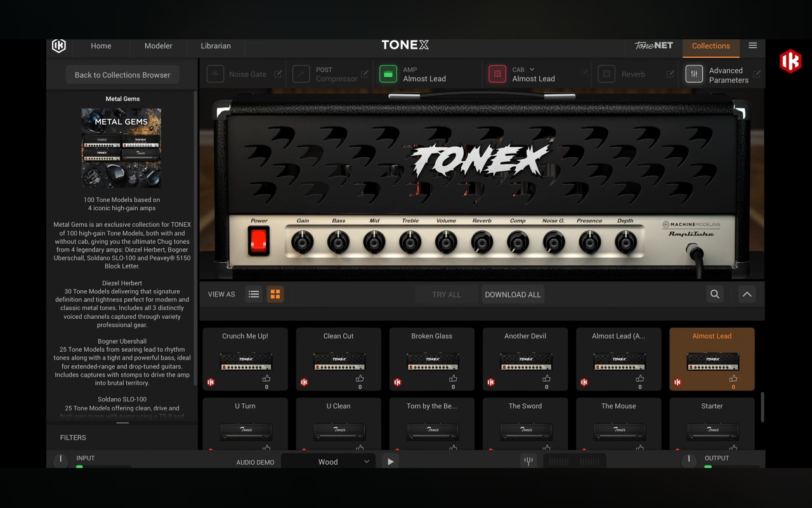
Task: Click the Volume knob
Action: pos(446,241)
